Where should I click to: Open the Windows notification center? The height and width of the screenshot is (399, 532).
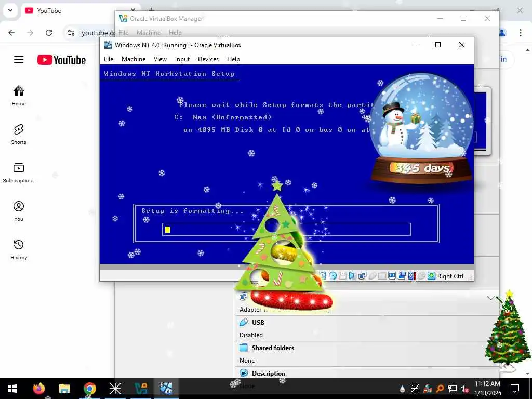[515, 389]
